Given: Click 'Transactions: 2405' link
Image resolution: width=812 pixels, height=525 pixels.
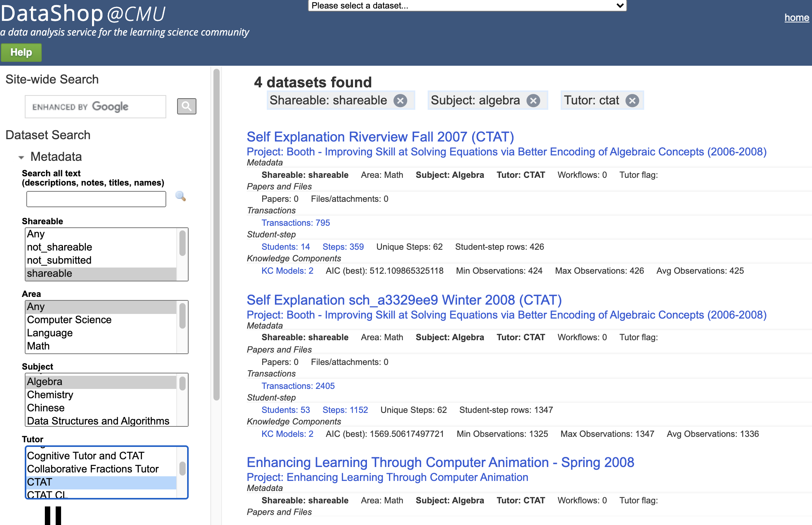Looking at the screenshot, I should coord(298,386).
